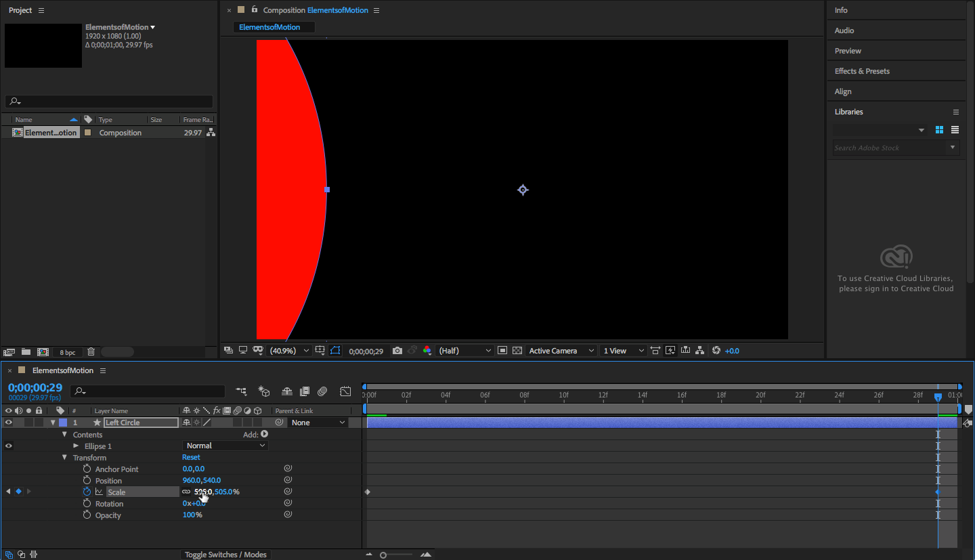This screenshot has height=560, width=975.
Task: Expand the Ellipse 1 group
Action: 76,446
